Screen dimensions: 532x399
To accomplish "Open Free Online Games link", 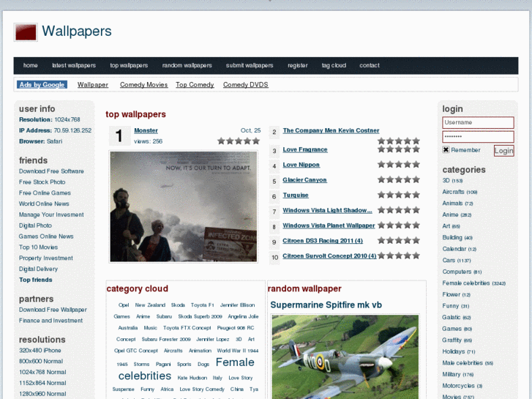I will [x=45, y=193].
